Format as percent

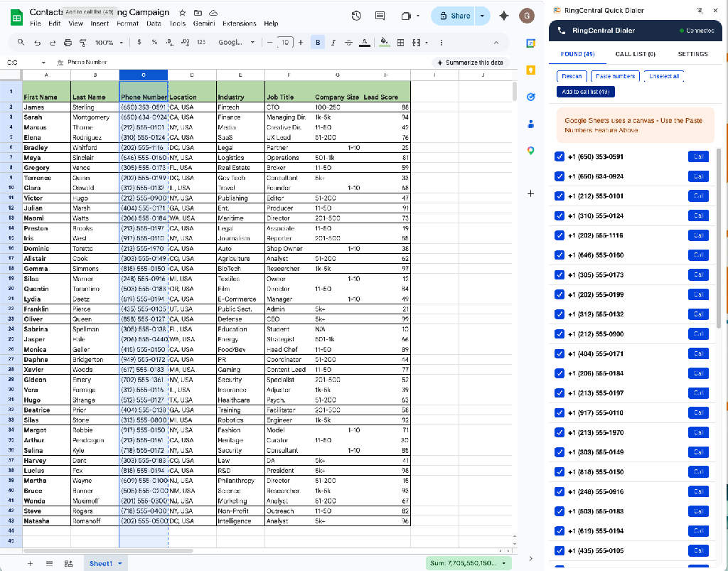point(154,42)
